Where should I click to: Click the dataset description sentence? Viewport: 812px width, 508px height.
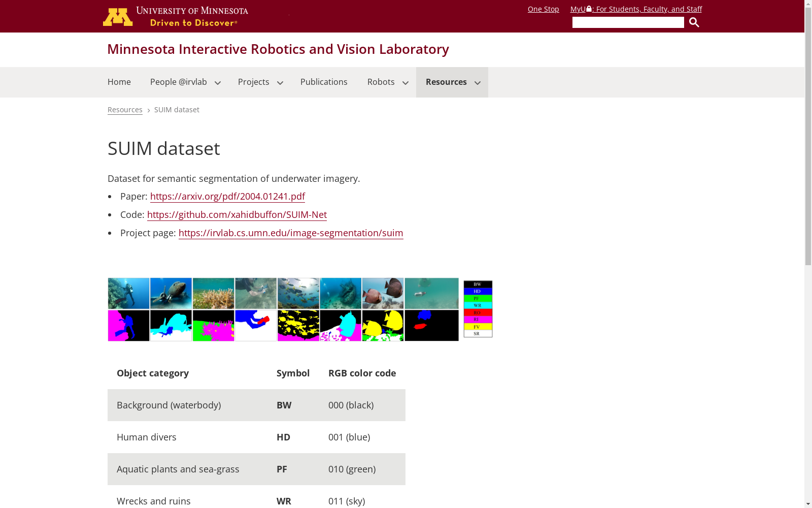(x=234, y=178)
